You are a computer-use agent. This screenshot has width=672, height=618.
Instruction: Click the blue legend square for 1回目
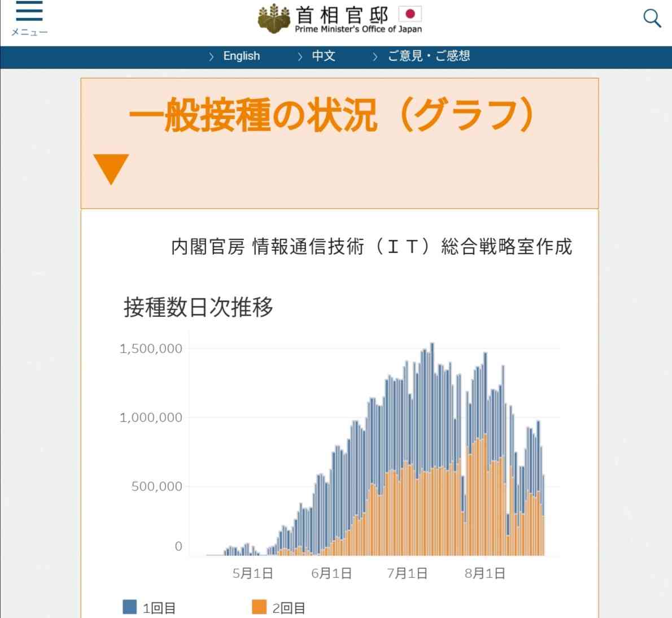pyautogui.click(x=129, y=608)
